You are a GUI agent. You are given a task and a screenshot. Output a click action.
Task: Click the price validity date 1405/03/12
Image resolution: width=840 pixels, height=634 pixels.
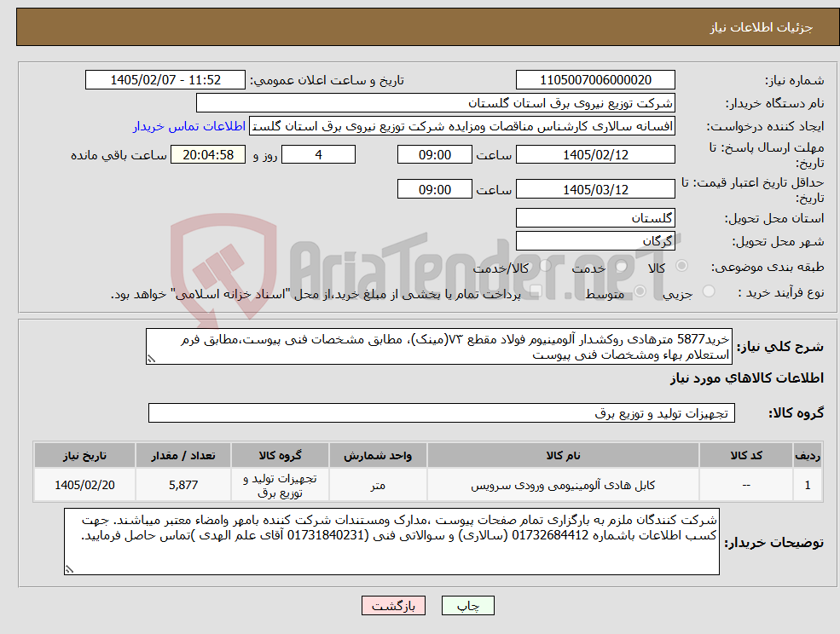tap(595, 189)
